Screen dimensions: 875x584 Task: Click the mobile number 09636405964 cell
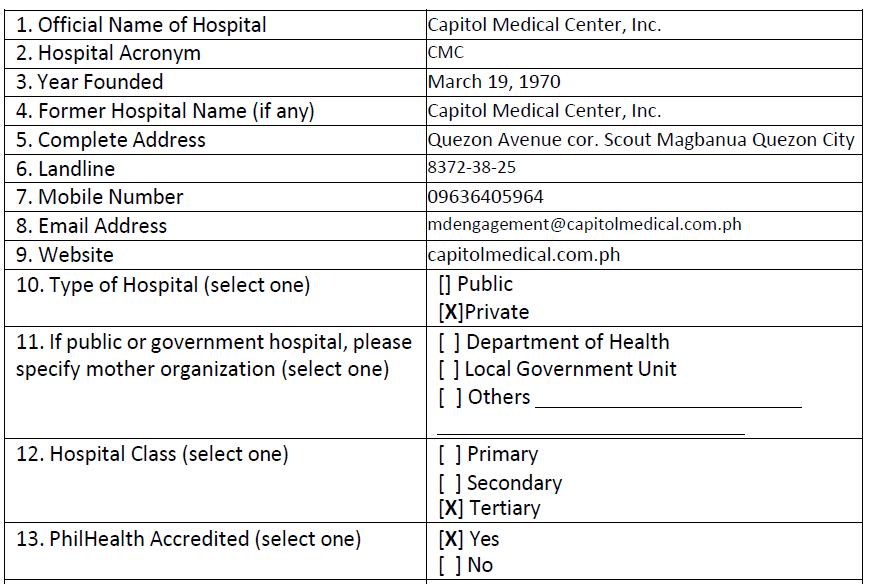(485, 197)
